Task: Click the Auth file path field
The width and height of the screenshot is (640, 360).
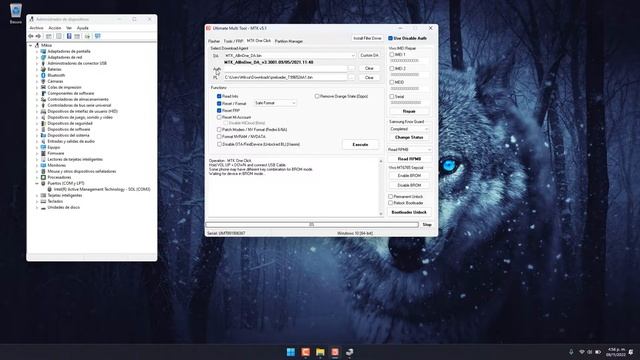Action: click(x=285, y=69)
